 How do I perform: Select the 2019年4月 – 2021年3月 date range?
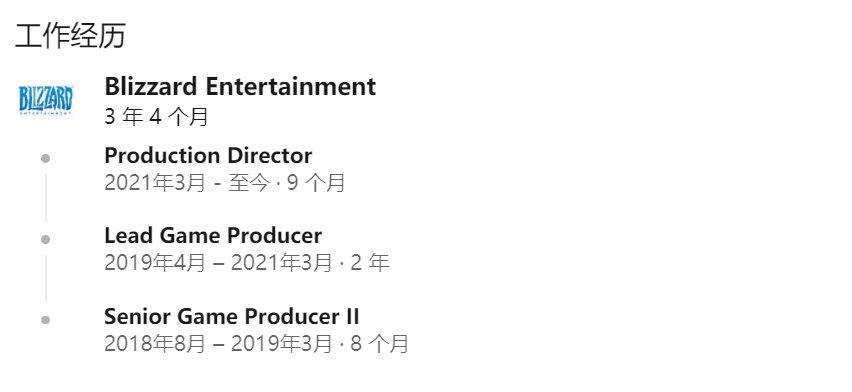tap(218, 263)
